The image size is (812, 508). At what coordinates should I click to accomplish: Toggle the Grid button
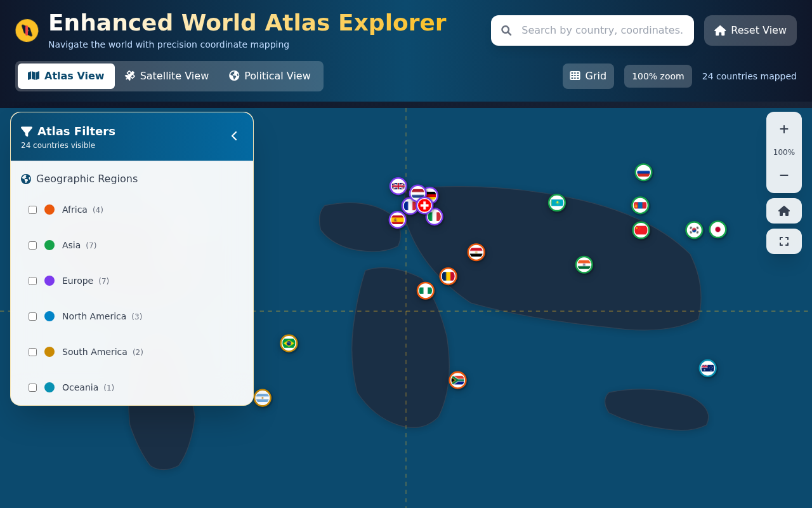[588, 76]
